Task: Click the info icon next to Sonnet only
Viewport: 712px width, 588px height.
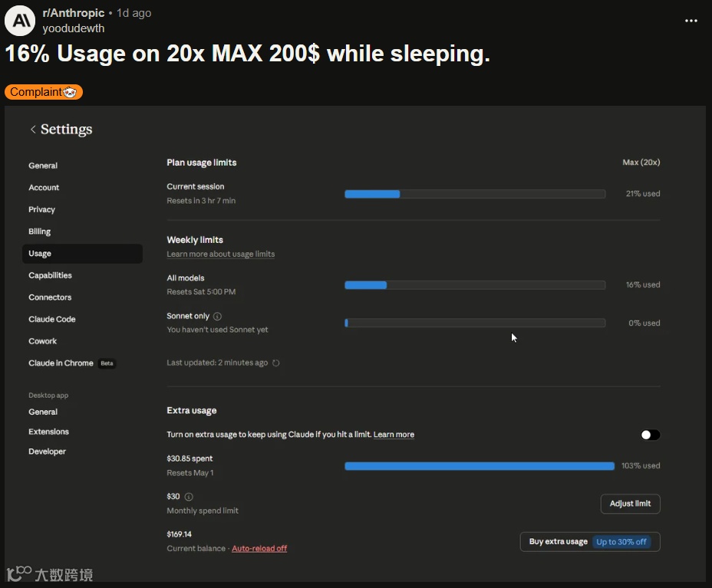Action: pyautogui.click(x=217, y=316)
